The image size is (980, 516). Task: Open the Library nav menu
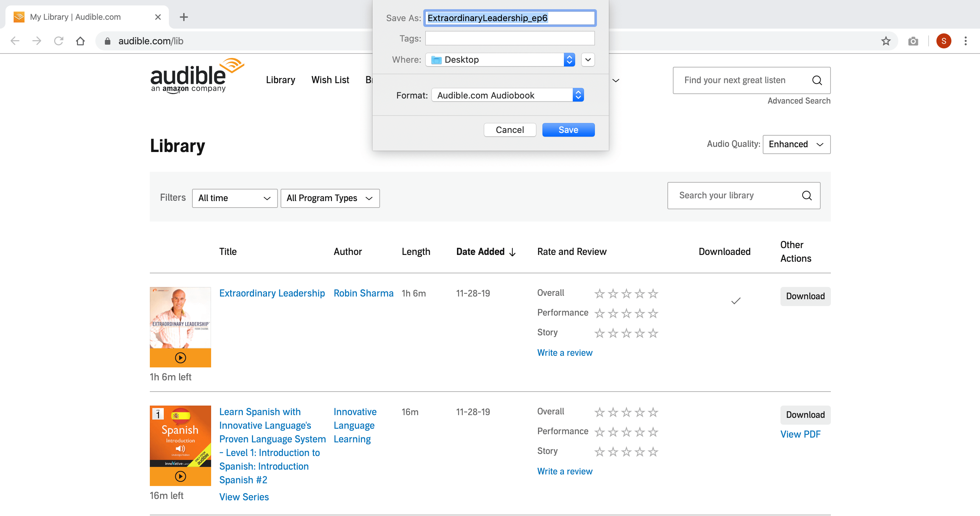280,80
